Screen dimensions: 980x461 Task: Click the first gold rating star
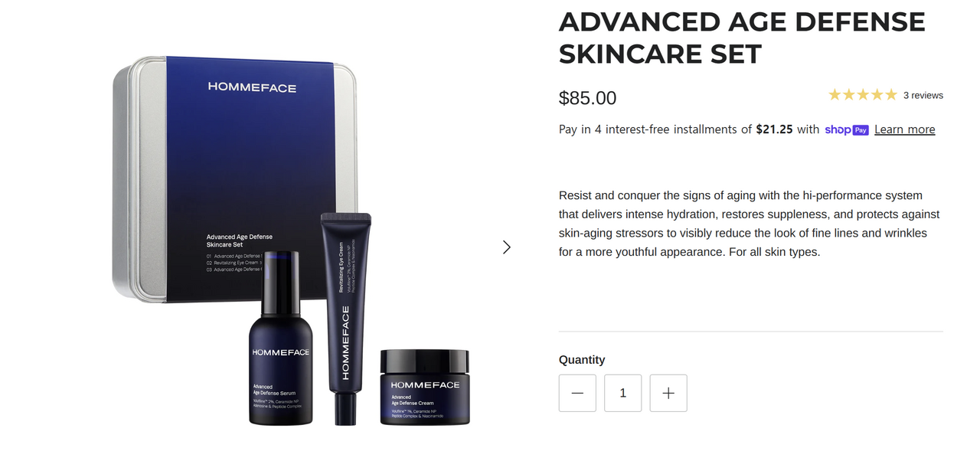835,95
